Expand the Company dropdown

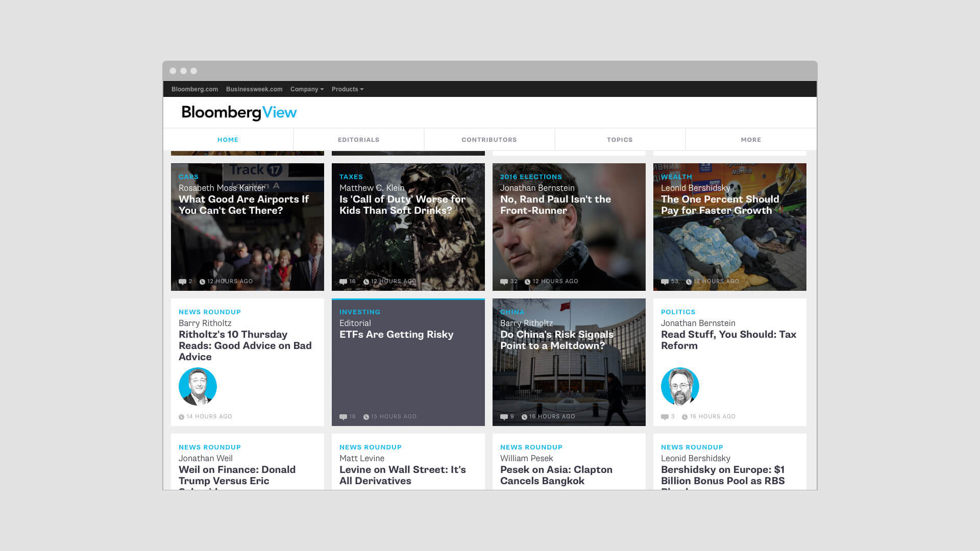pos(307,89)
